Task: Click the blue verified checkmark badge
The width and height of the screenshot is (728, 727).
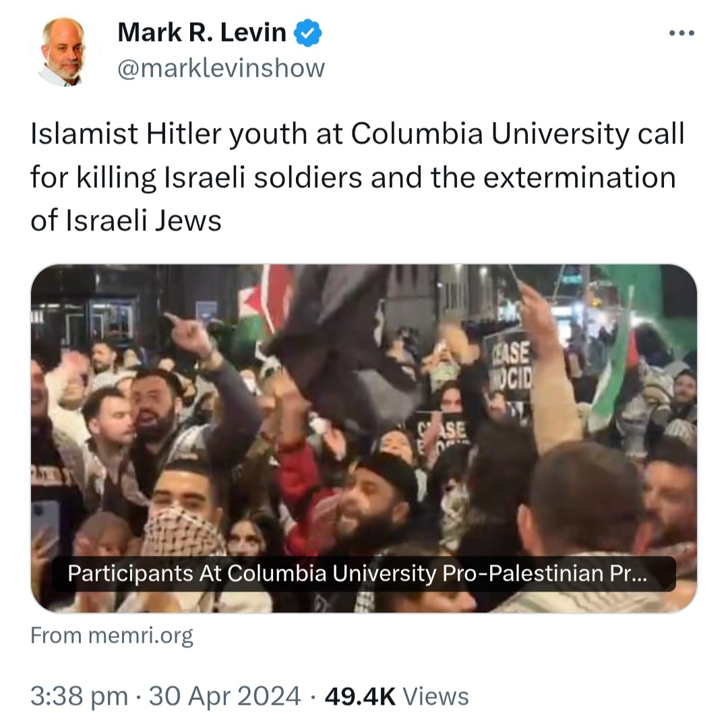Action: [308, 33]
